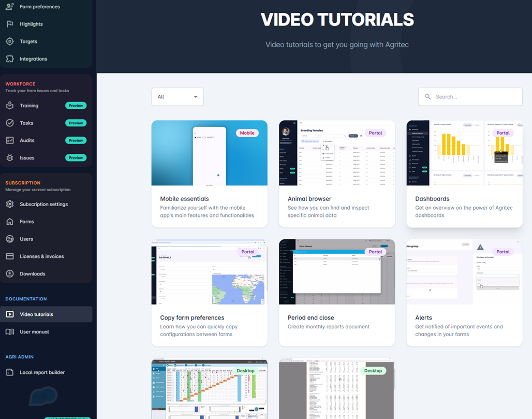The height and width of the screenshot is (419, 532).
Task: Play the Animal browser tutorial video
Action: [336, 153]
